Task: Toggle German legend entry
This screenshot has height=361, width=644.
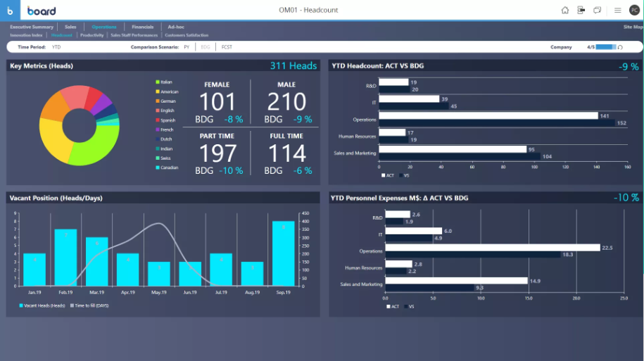Action: tap(165, 101)
